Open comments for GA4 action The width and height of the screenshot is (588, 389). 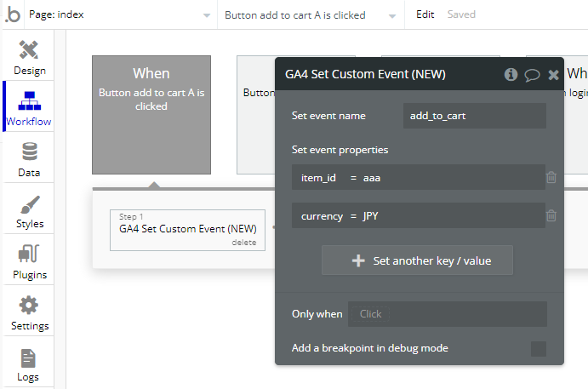(x=533, y=74)
